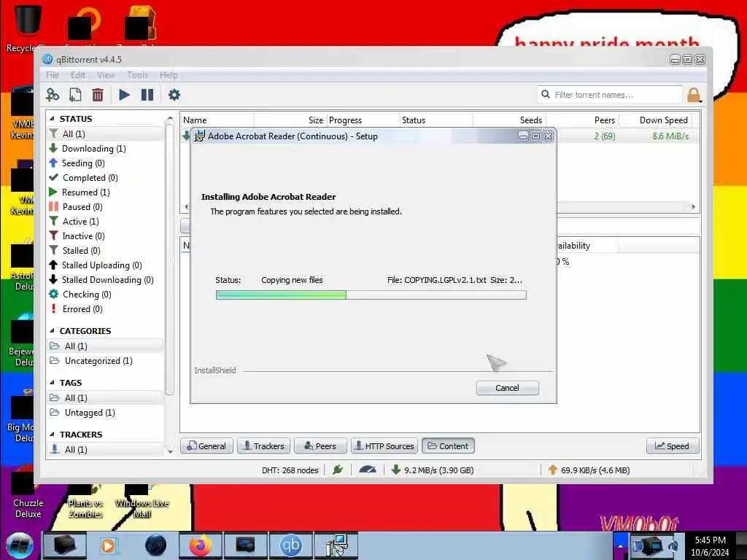Click the Seeds column header
Image resolution: width=747 pixels, height=560 pixels.
[x=510, y=120]
